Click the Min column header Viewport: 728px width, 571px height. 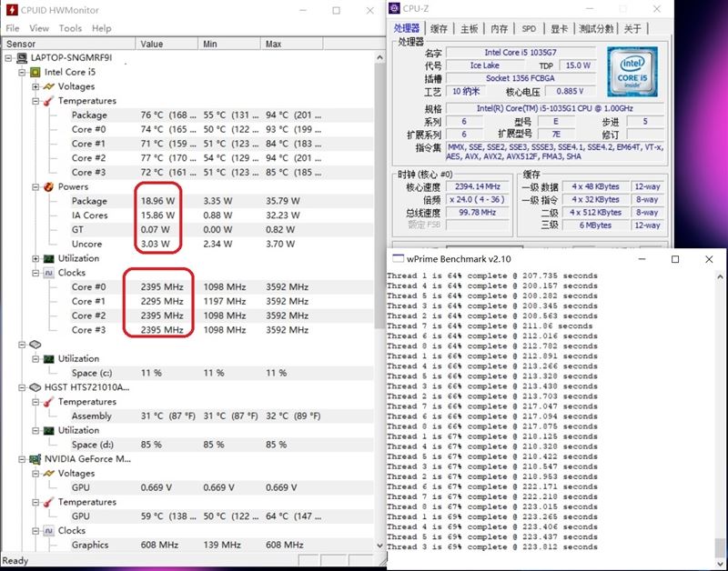click(229, 44)
